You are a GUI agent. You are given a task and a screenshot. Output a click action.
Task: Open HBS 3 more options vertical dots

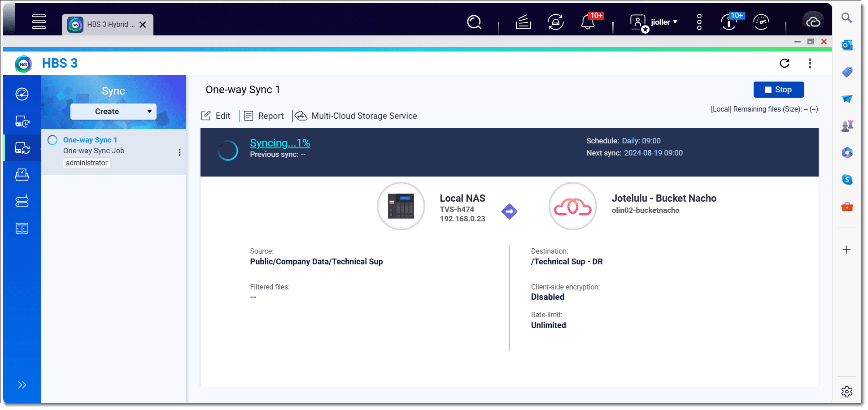pyautogui.click(x=810, y=63)
